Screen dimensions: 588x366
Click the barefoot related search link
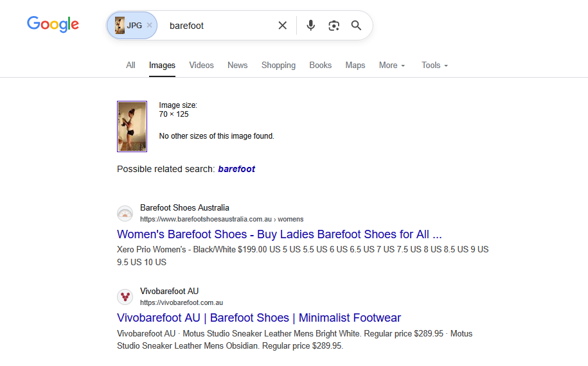(236, 169)
